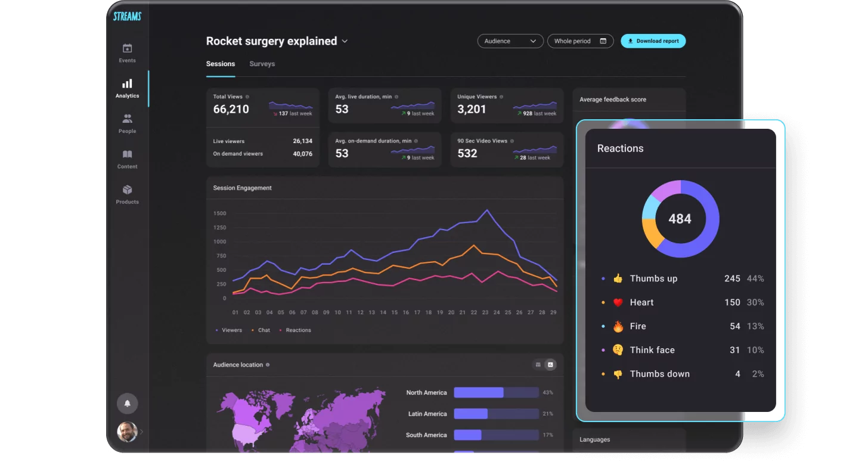Open the Events calendar icon in sidebar
The height and width of the screenshot is (465, 868).
(x=127, y=48)
